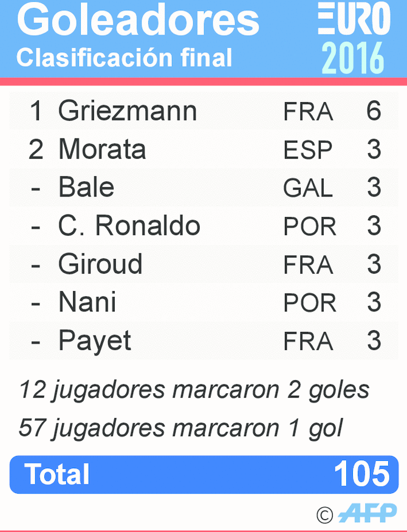Screen dimensions: 407x532
Task: Click Griezmann's goal count 6
Action: point(374,111)
